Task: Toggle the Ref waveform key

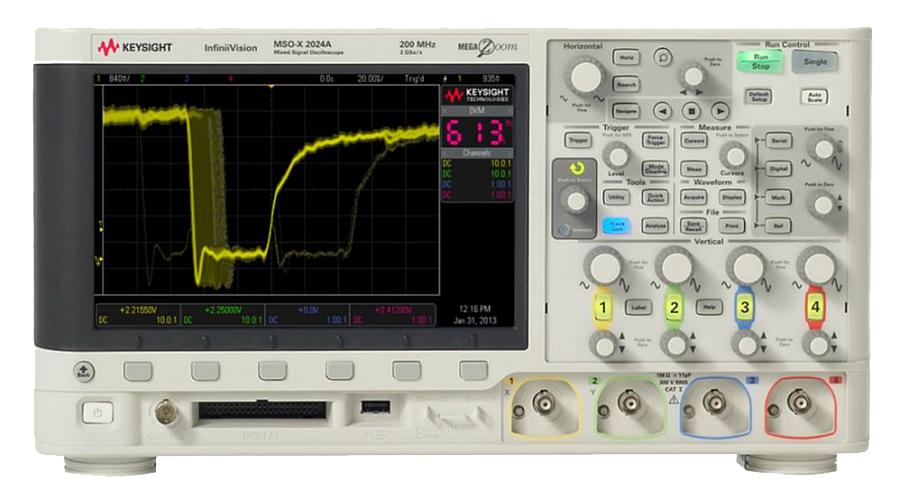Action: pyautogui.click(x=778, y=226)
